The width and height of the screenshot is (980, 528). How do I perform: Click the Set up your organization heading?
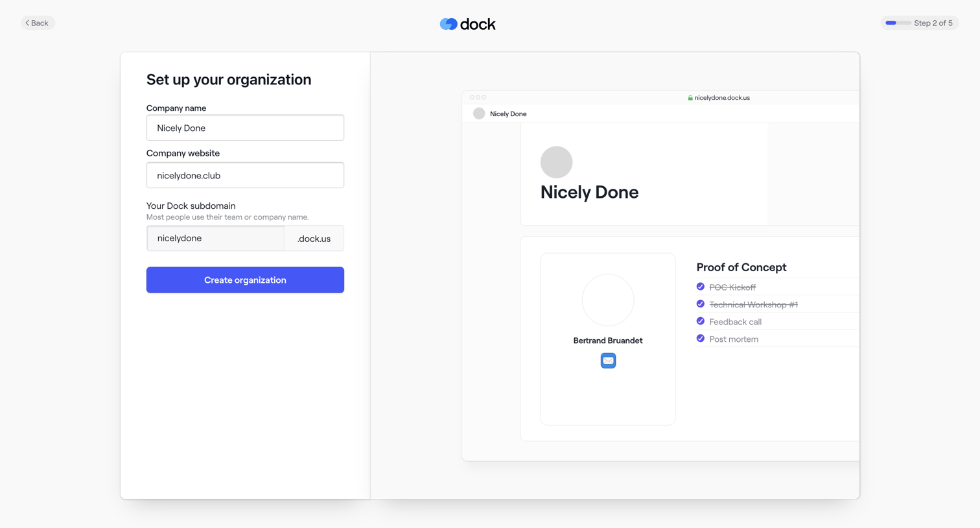pyautogui.click(x=229, y=80)
